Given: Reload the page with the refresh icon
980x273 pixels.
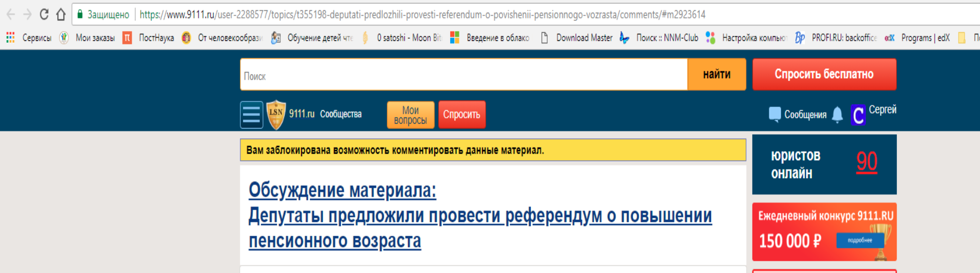Looking at the screenshot, I should [44, 14].
